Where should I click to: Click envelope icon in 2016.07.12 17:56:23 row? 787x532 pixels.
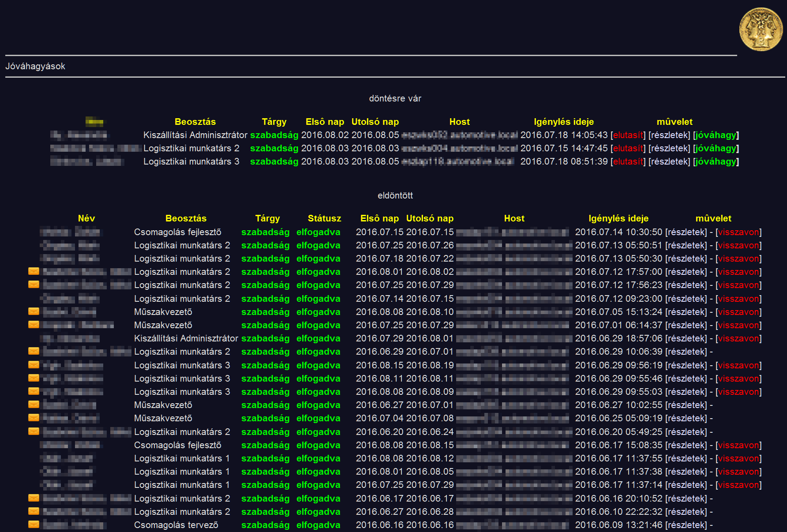34,285
